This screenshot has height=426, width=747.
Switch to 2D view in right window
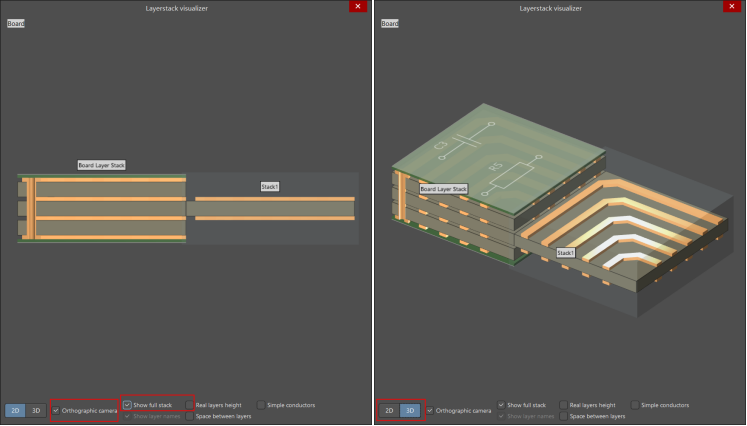click(389, 410)
